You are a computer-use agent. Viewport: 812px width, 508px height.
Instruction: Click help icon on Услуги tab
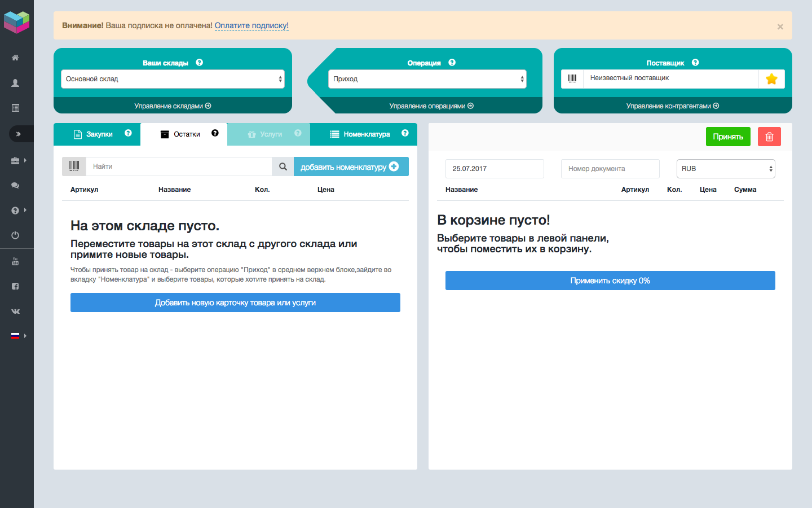coord(298,133)
